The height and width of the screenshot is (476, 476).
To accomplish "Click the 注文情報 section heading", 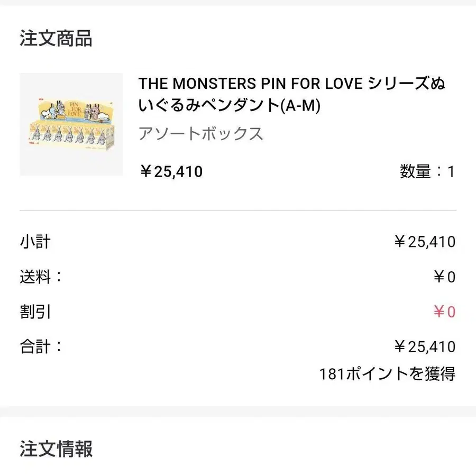I will (x=56, y=449).
